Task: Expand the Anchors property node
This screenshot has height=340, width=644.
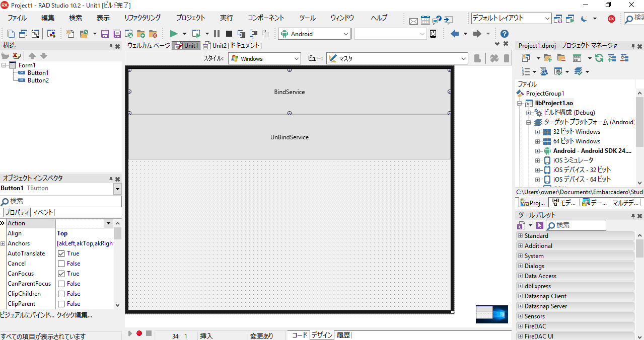Action: (3, 243)
